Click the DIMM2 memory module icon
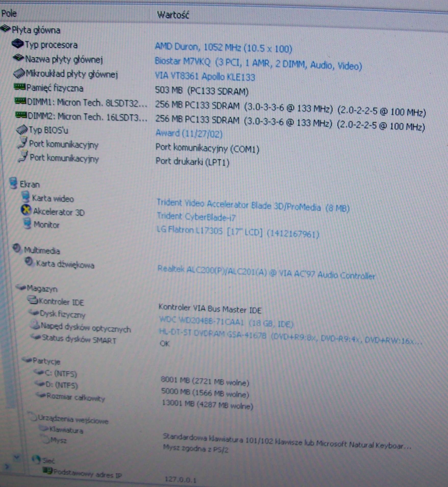The width and height of the screenshot is (448, 487). pos(21,115)
